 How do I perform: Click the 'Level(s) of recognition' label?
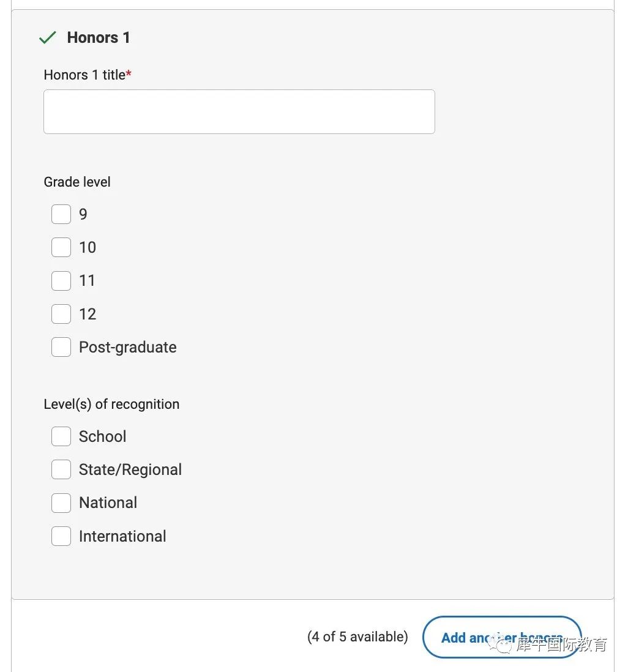[111, 404]
